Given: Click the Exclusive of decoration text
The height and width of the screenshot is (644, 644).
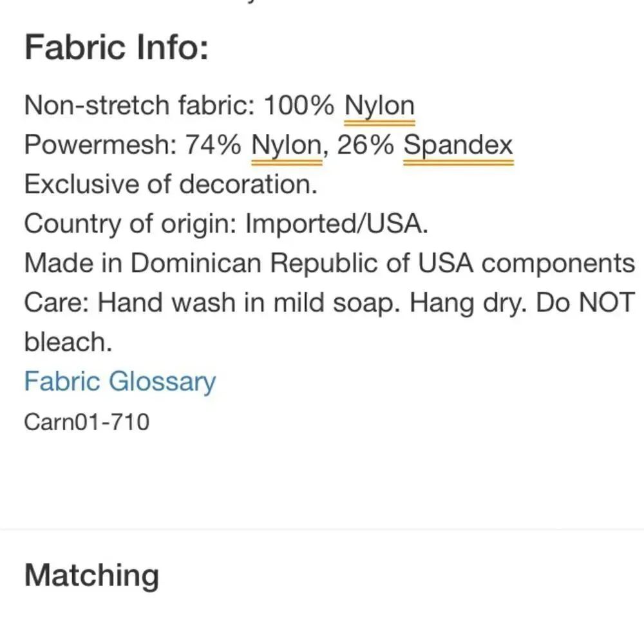Looking at the screenshot, I should click(171, 184).
